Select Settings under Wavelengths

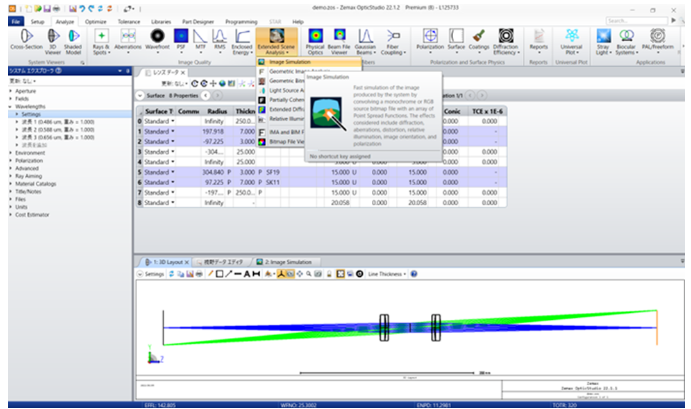coord(31,114)
